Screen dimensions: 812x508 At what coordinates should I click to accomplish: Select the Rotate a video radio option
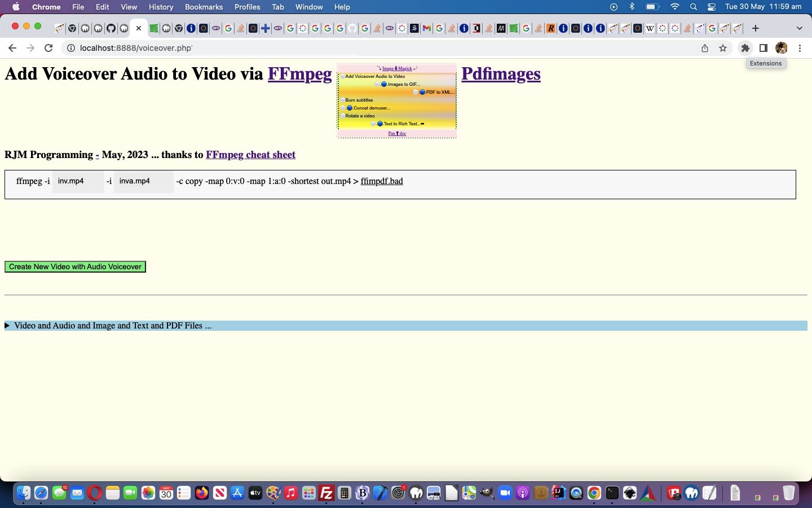tap(342, 116)
